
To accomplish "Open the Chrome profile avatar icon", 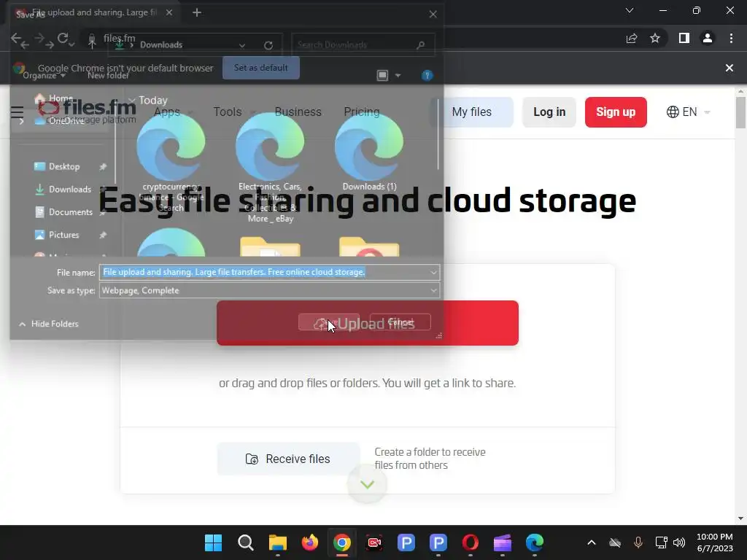I will (708, 38).
